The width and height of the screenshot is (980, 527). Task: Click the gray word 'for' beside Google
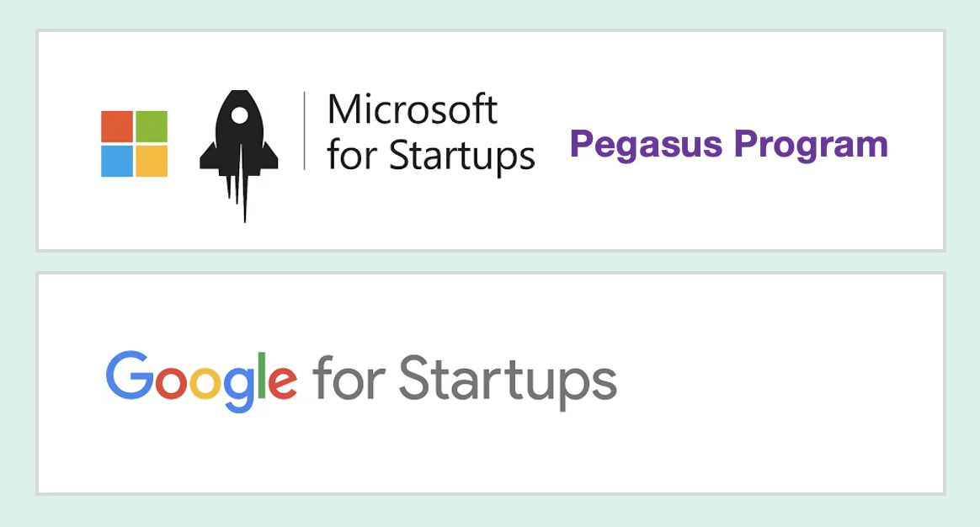coord(348,377)
